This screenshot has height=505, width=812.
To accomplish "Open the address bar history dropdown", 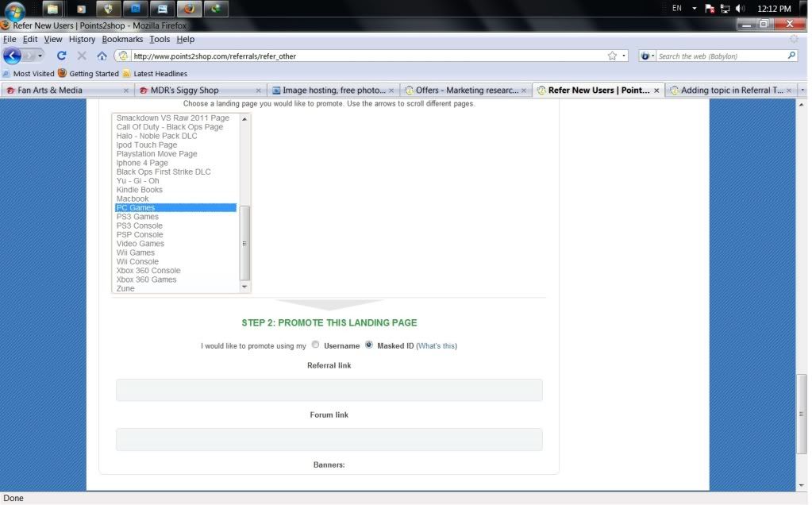I will 624,56.
